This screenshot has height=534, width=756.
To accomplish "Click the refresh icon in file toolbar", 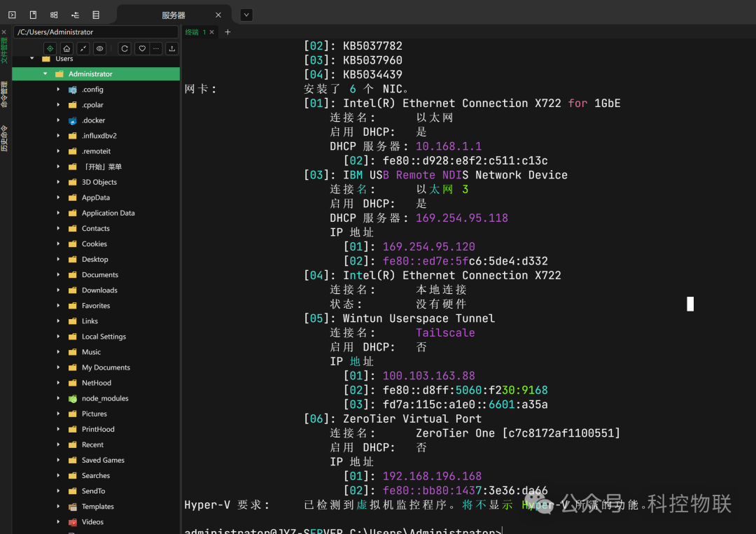I will 125,48.
